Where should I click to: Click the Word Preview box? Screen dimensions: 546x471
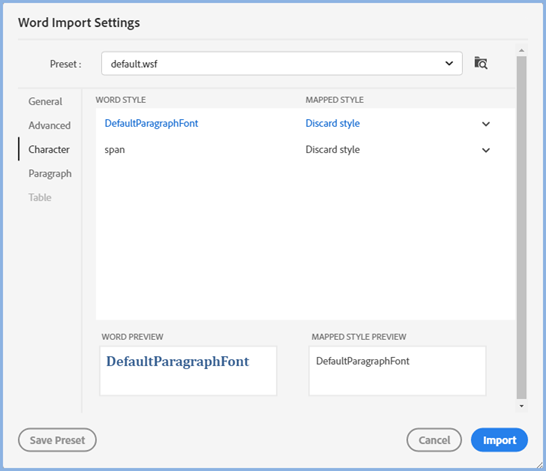[188, 371]
